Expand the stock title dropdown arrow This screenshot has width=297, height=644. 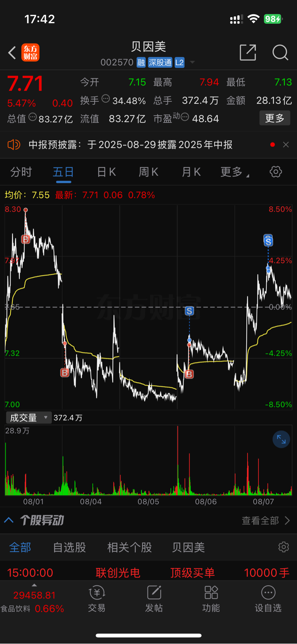pyautogui.click(x=192, y=62)
